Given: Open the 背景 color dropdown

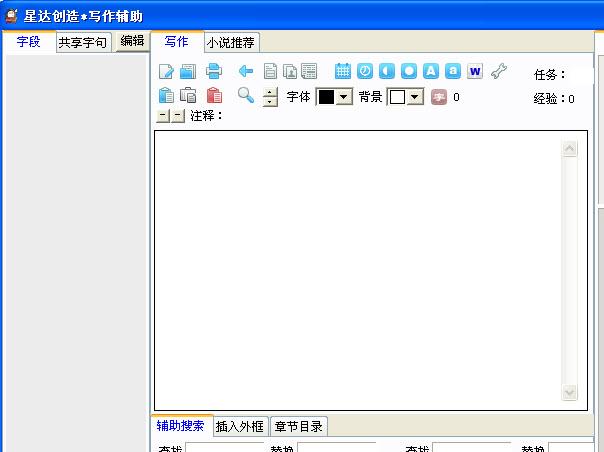Looking at the screenshot, I should [x=415, y=97].
